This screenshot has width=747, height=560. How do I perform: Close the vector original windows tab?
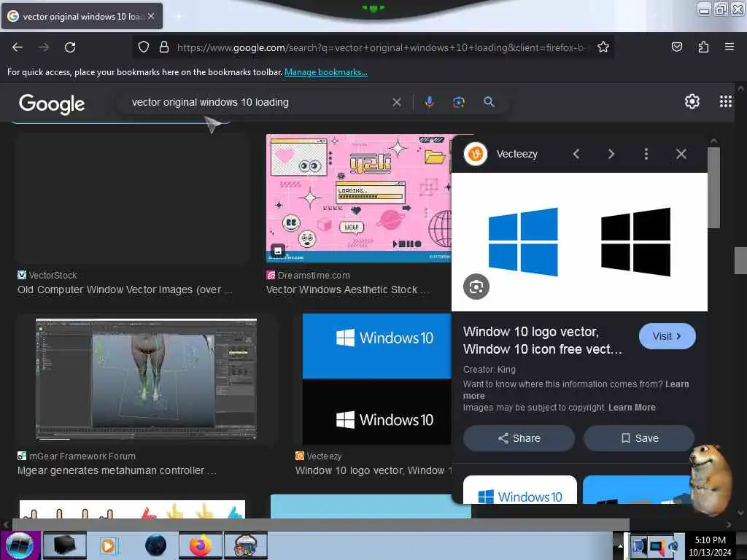(151, 16)
